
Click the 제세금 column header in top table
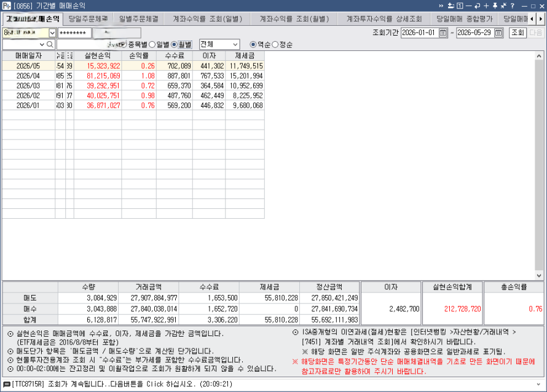[x=245, y=56]
